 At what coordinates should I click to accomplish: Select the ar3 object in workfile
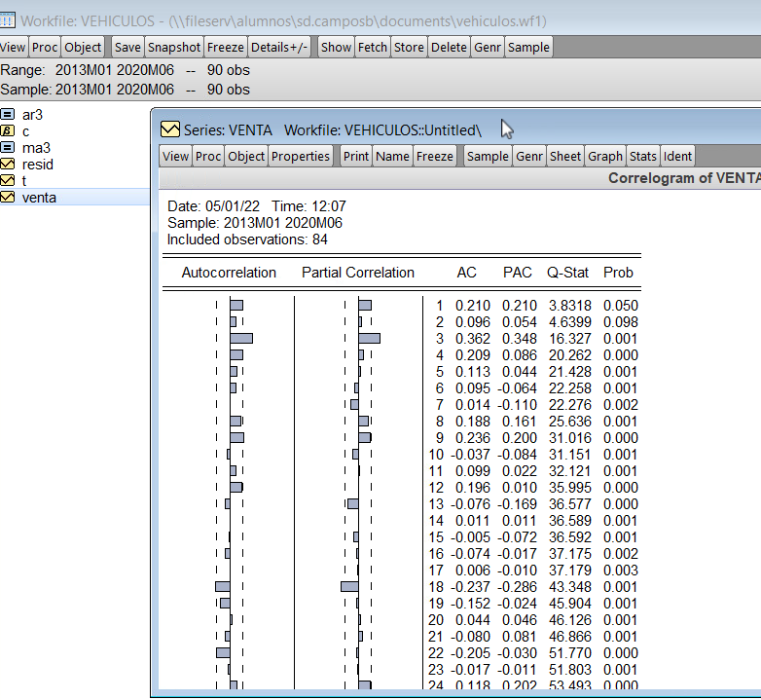(x=32, y=115)
